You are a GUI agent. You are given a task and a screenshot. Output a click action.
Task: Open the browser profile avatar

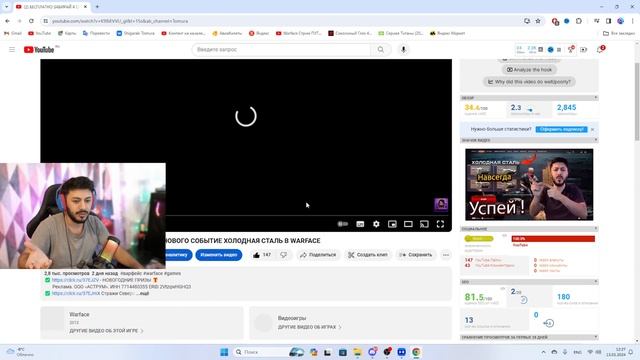click(620, 21)
